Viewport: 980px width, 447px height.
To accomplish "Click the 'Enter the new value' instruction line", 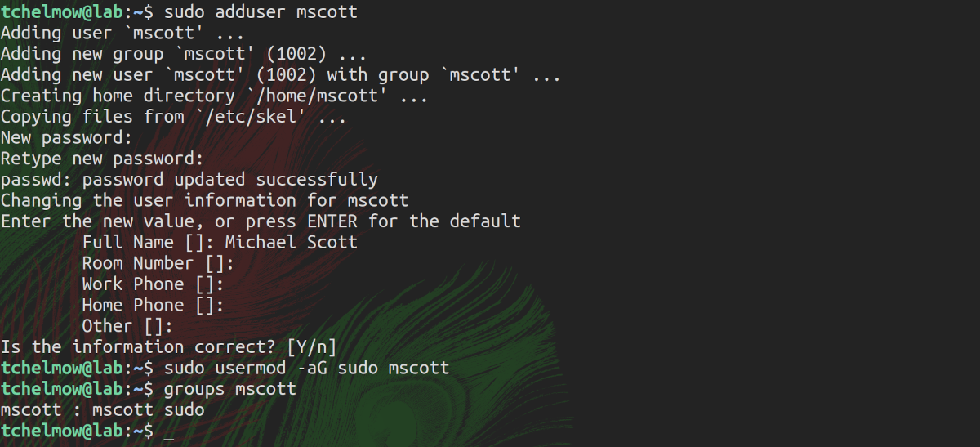I will coord(261,221).
